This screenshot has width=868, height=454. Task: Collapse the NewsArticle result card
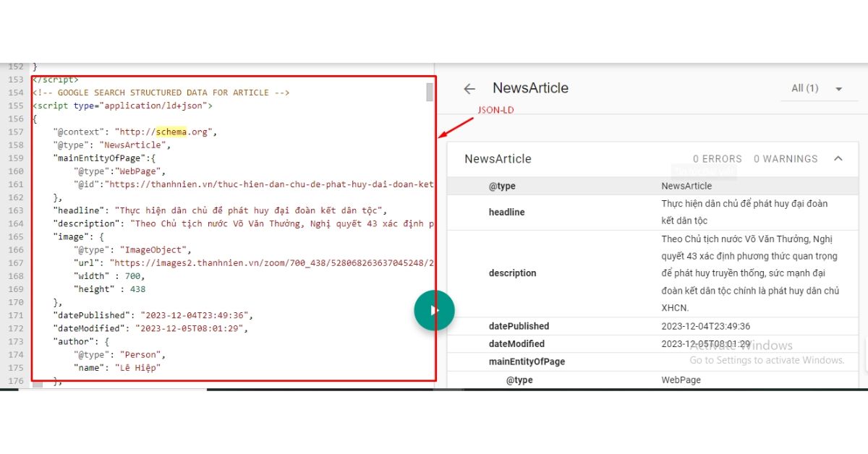[x=838, y=158]
